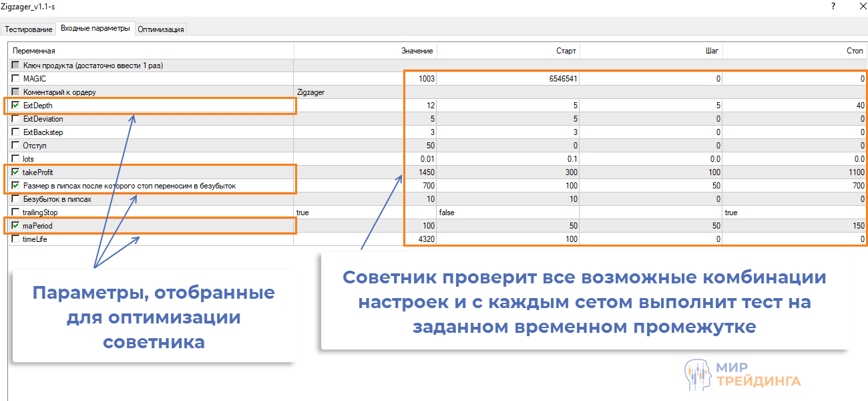Switch to the Тестирование tab

[x=29, y=29]
